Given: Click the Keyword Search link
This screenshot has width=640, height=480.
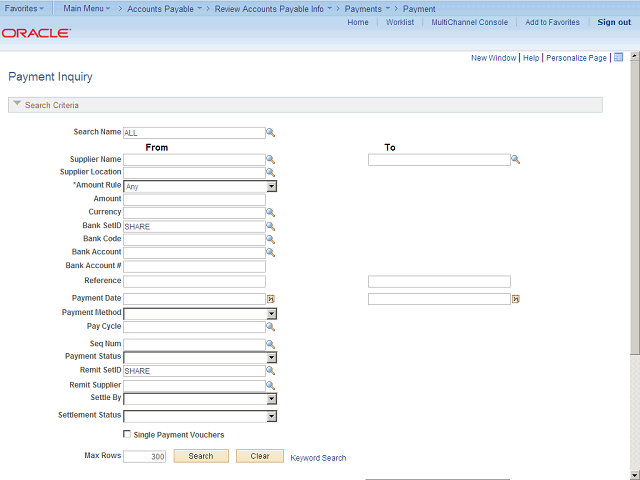Looking at the screenshot, I should click(318, 458).
